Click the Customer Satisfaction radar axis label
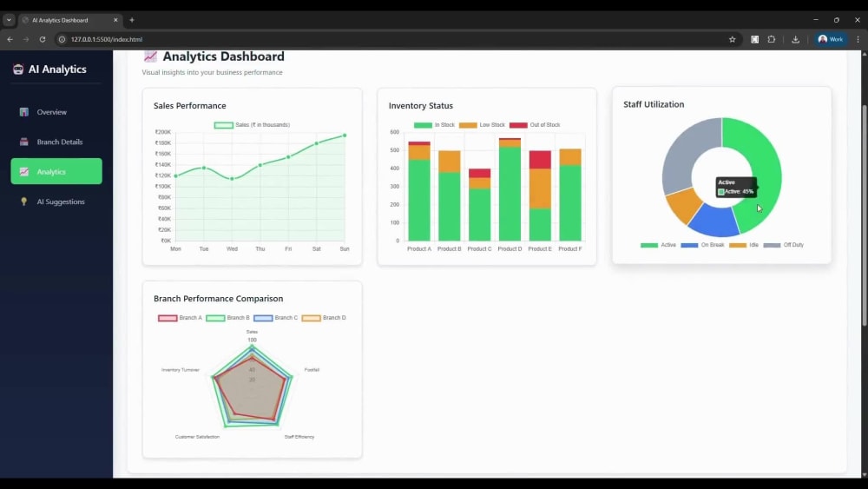Image resolution: width=868 pixels, height=489 pixels. (197, 437)
